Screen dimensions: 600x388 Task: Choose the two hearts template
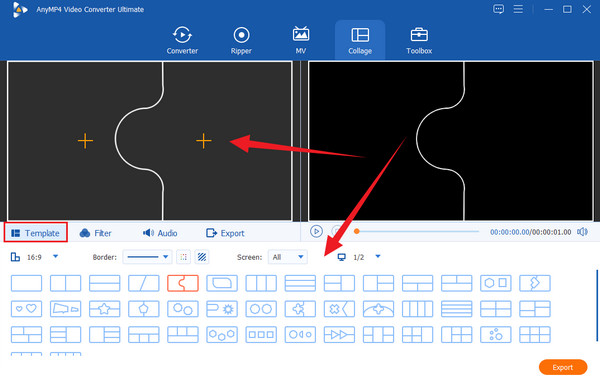click(x=26, y=309)
